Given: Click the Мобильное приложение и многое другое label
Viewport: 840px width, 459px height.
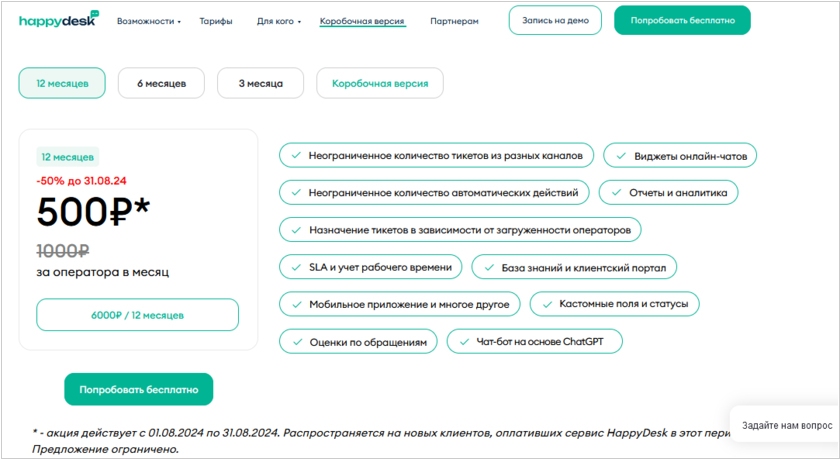Looking at the screenshot, I should pyautogui.click(x=409, y=305).
